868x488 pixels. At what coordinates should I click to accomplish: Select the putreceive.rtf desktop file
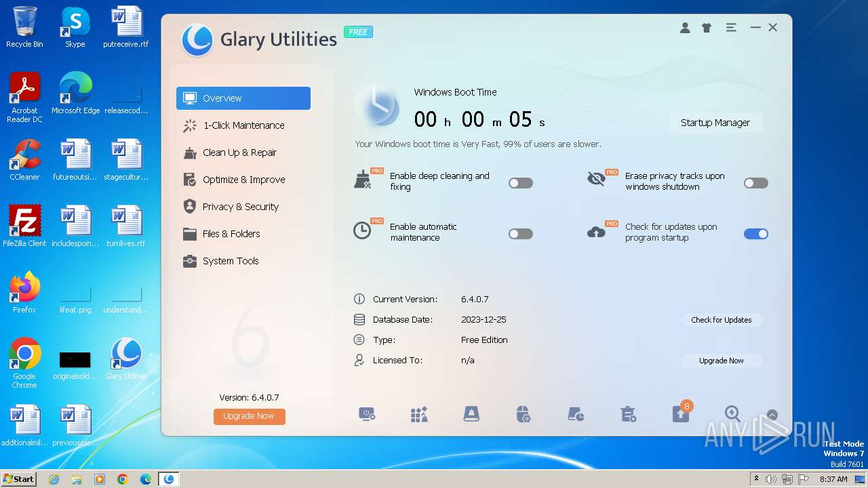(x=126, y=27)
